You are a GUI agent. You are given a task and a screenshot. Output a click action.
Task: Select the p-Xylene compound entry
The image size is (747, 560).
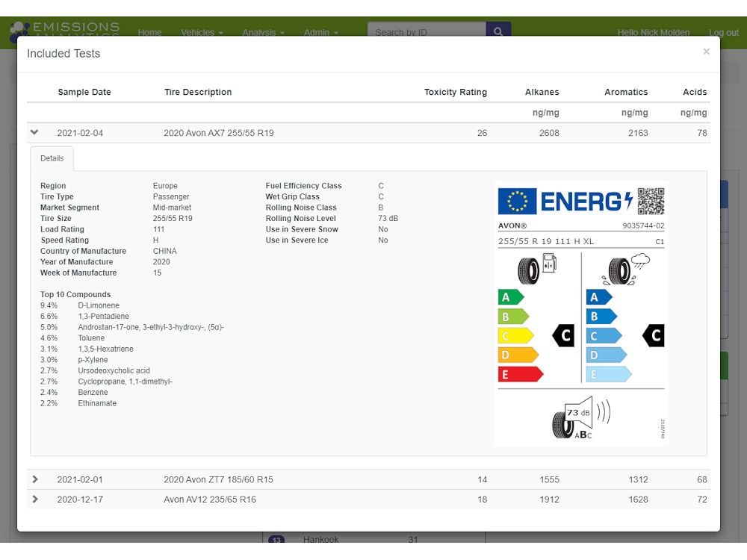[93, 360]
